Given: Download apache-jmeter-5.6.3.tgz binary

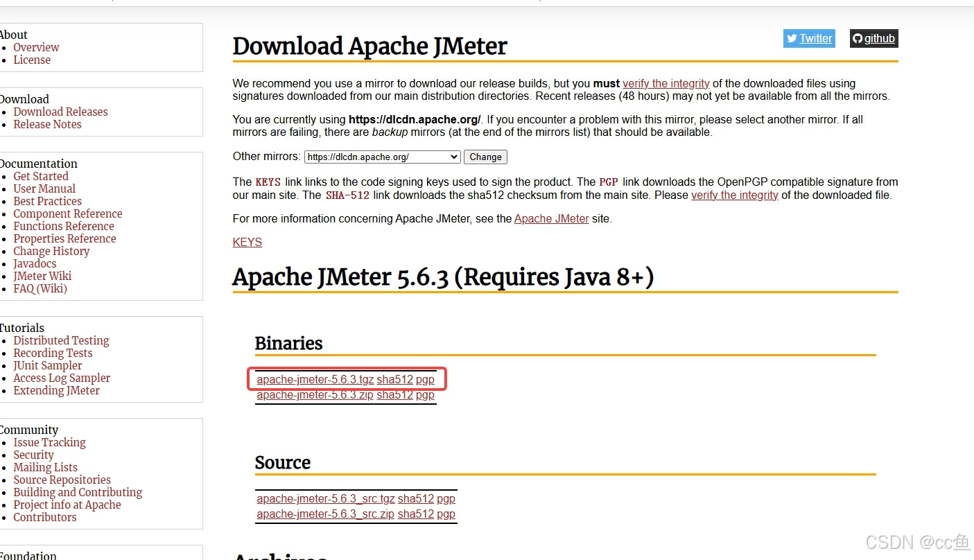Looking at the screenshot, I should pos(315,380).
